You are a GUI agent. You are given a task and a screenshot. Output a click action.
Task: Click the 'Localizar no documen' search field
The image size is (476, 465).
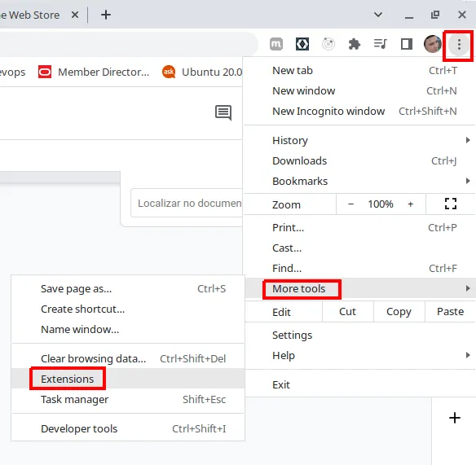pos(187,203)
